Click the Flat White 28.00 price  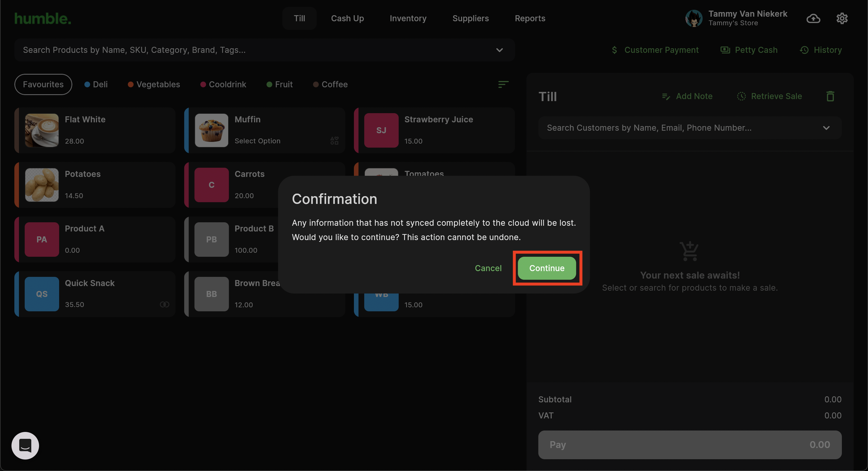pyautogui.click(x=74, y=141)
